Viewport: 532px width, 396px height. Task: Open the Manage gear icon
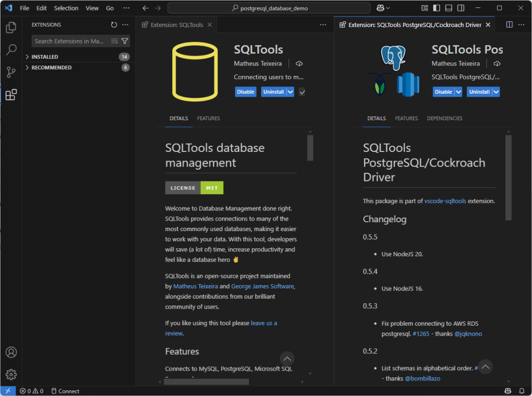11,374
